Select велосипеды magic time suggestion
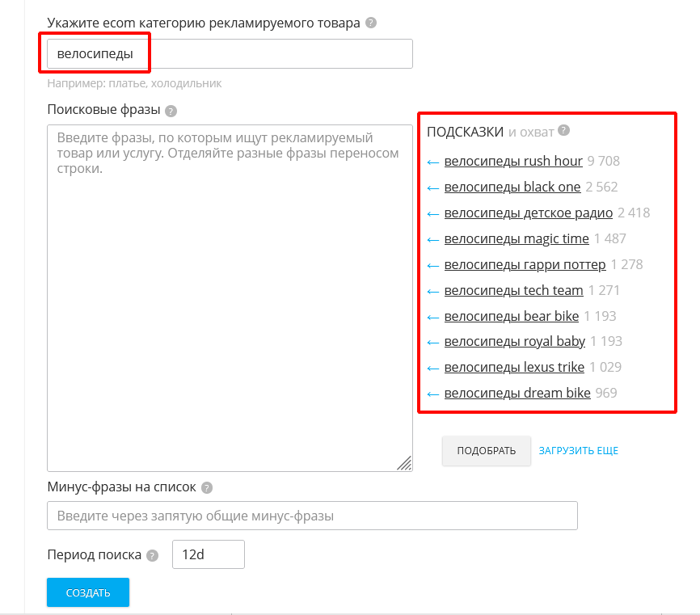The image size is (700, 615). pos(516,238)
